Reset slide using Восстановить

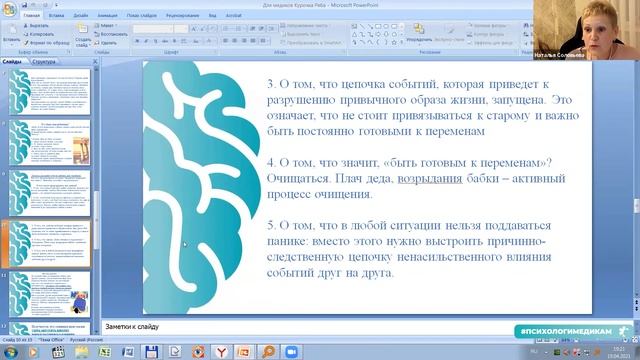[x=111, y=34]
